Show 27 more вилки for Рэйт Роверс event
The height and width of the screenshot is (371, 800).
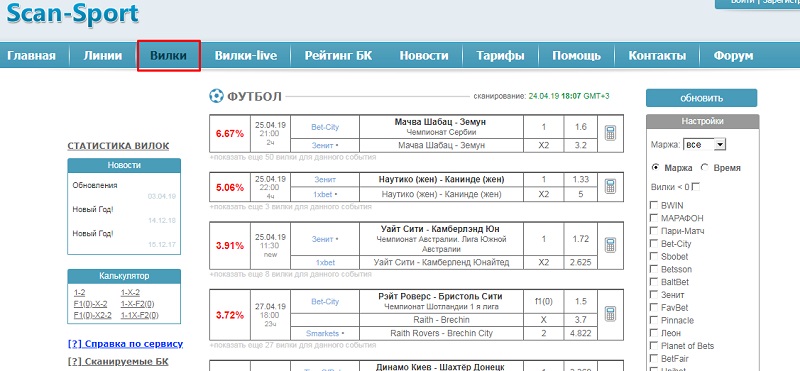293,345
